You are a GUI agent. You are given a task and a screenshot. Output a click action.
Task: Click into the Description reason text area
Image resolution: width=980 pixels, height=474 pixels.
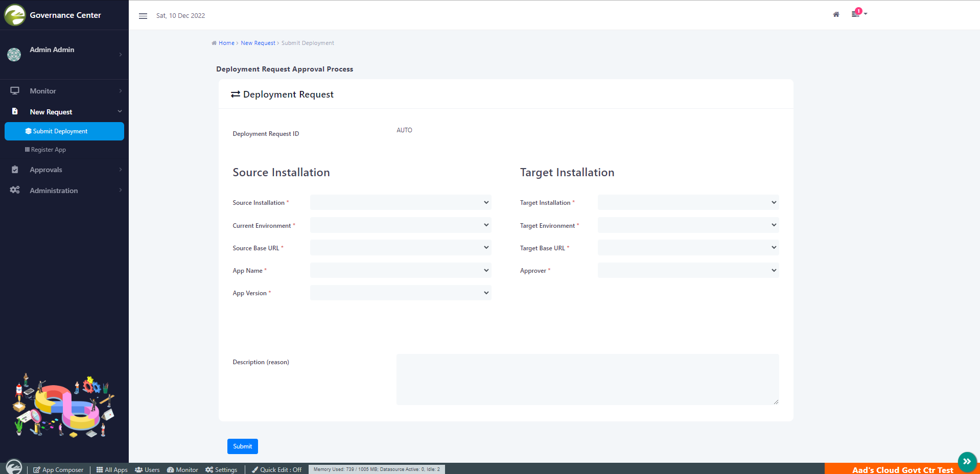pyautogui.click(x=587, y=379)
